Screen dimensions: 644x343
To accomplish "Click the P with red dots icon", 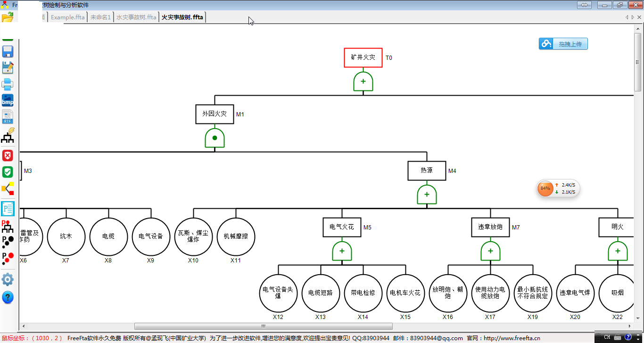I will pyautogui.click(x=8, y=258).
